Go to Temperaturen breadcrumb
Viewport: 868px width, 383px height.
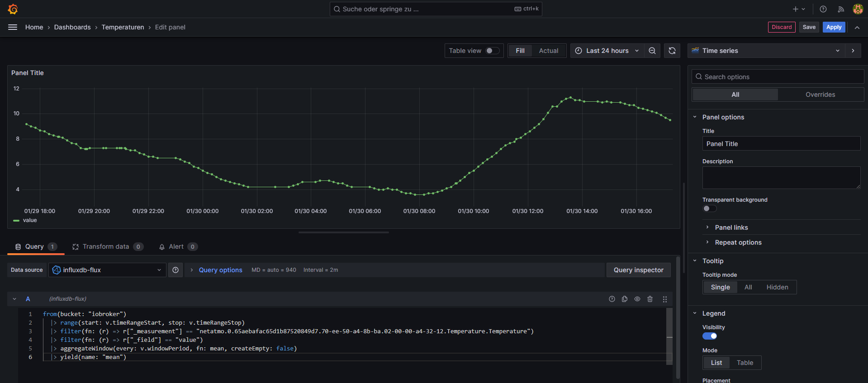point(123,27)
